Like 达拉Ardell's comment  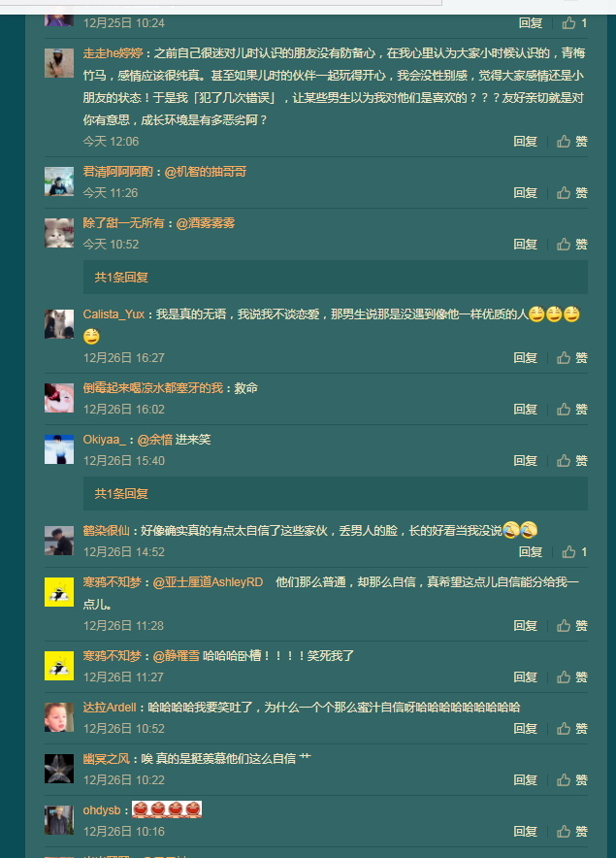click(571, 728)
